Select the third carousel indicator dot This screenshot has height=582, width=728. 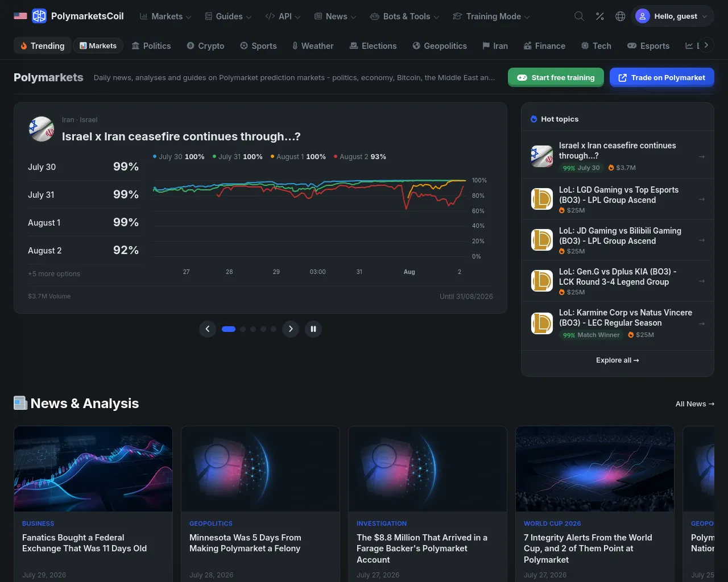click(x=253, y=329)
